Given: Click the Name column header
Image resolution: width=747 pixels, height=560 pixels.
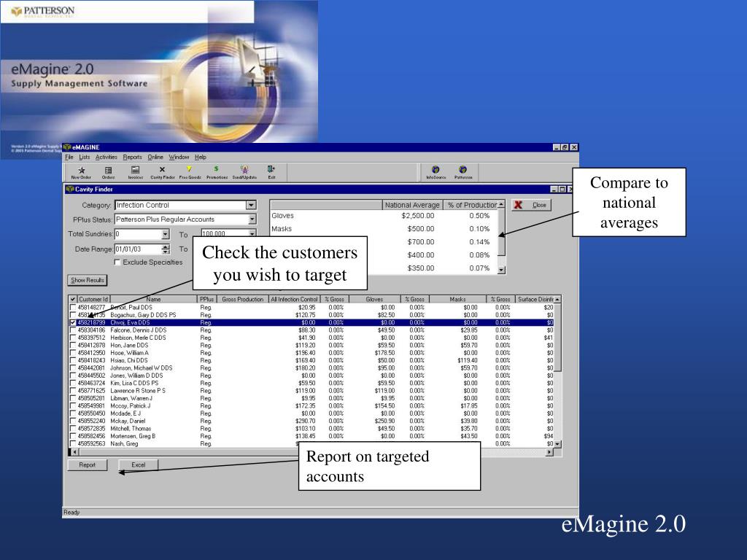Looking at the screenshot, I should point(153,300).
